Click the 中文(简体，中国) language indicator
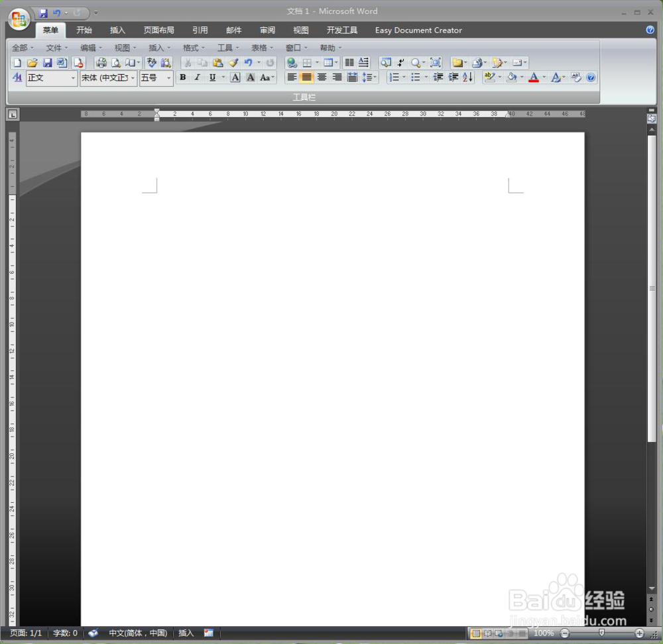The width and height of the screenshot is (663, 644). tap(138, 633)
